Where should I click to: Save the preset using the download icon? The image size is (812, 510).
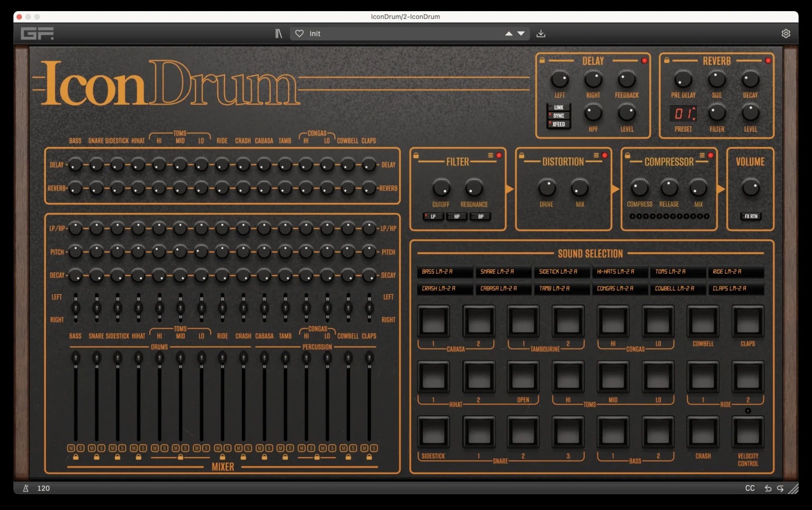pyautogui.click(x=540, y=33)
